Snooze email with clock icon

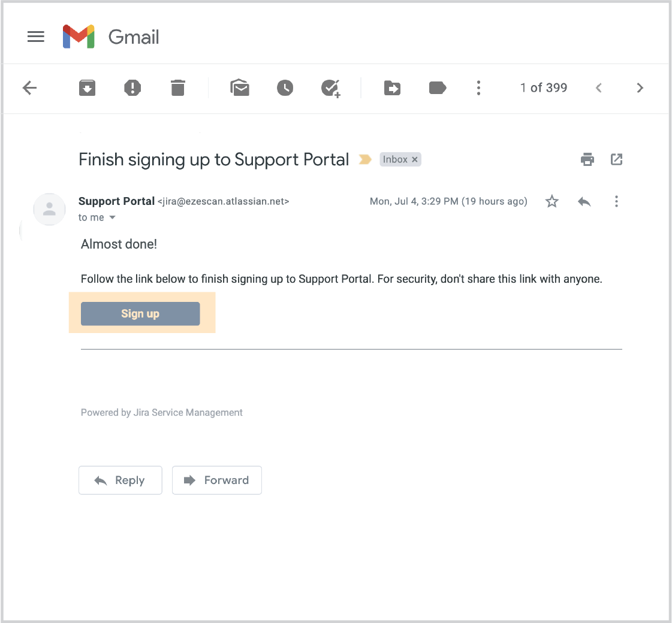(285, 88)
